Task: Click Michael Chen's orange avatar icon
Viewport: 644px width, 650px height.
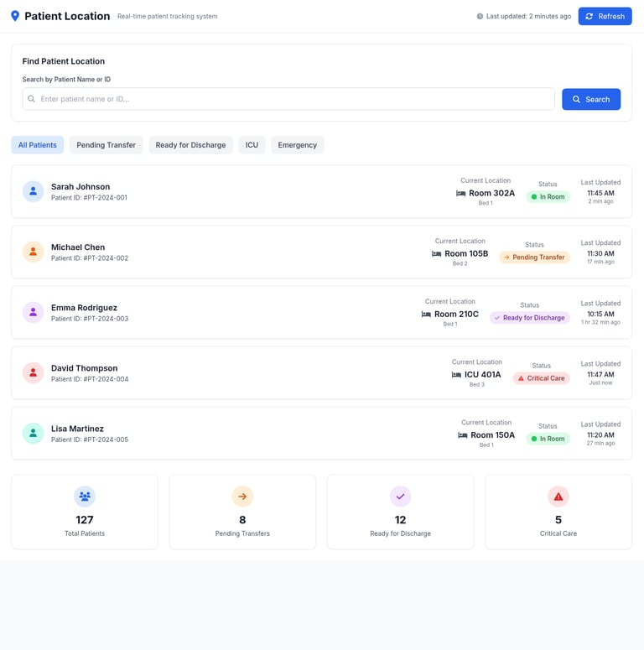Action: pyautogui.click(x=34, y=252)
